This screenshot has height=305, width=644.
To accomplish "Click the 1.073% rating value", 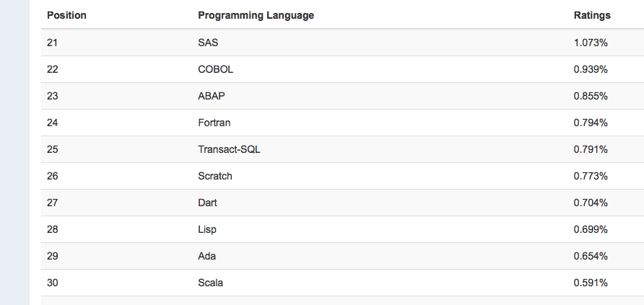I will pyautogui.click(x=591, y=43).
